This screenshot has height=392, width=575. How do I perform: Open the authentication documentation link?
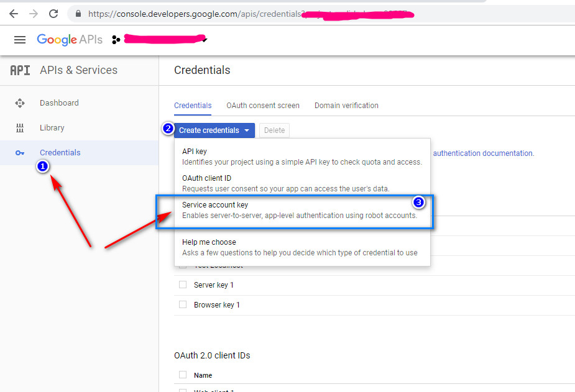tap(482, 153)
